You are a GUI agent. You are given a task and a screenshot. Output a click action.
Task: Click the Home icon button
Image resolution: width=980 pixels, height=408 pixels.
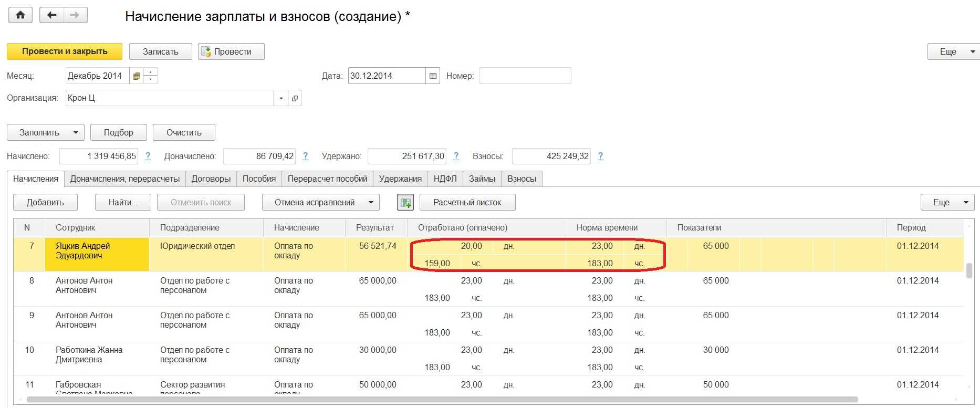click(x=20, y=15)
